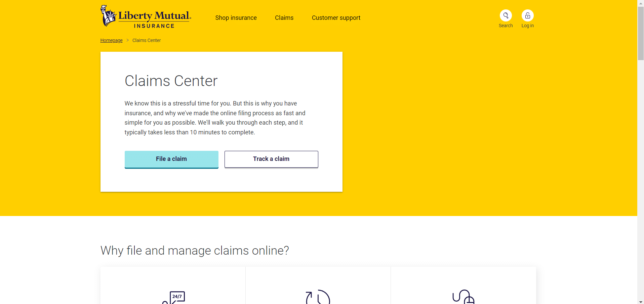The width and height of the screenshot is (644, 304).
Task: Open the Homepage breadcrumb link
Action: point(111,40)
